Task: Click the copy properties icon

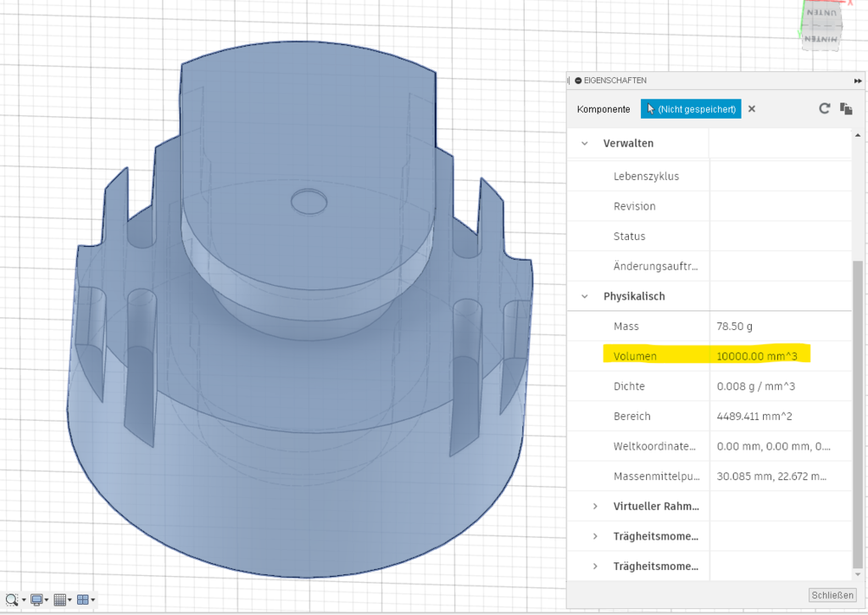Action: click(845, 109)
